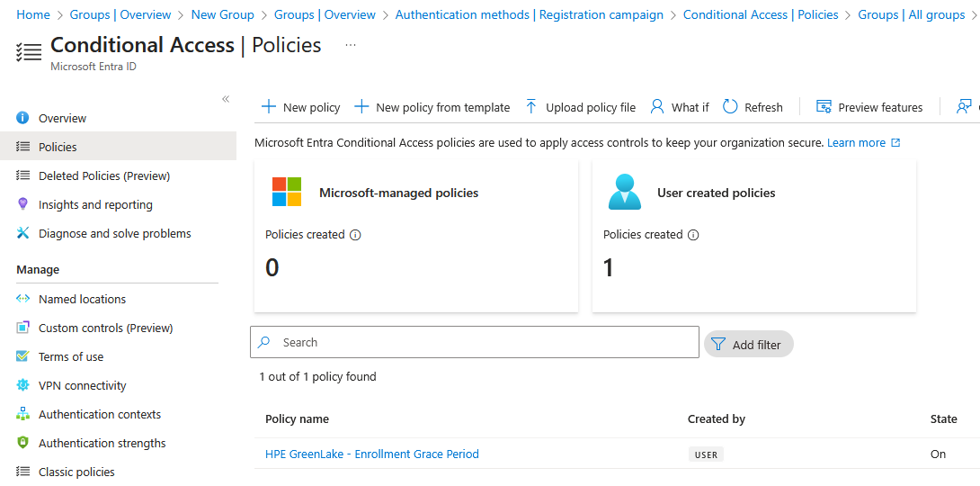Click Home in the breadcrumb
Screen dimensions: 980x486
(x=33, y=14)
